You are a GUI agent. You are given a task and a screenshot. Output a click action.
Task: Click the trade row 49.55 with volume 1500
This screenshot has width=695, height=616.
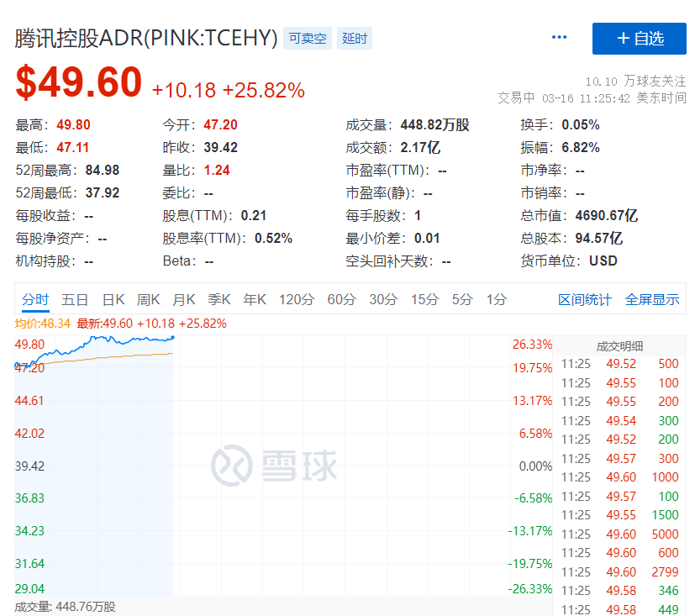pyautogui.click(x=619, y=515)
